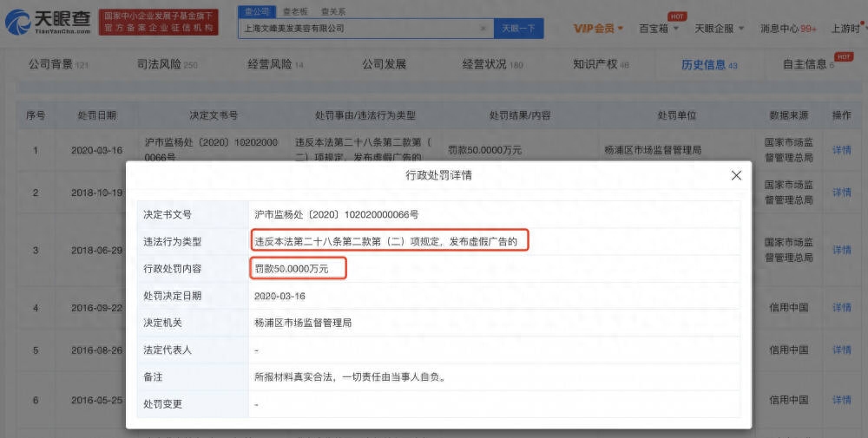Open the 司法风险 tab
The height and width of the screenshot is (438, 868).
pyautogui.click(x=168, y=64)
